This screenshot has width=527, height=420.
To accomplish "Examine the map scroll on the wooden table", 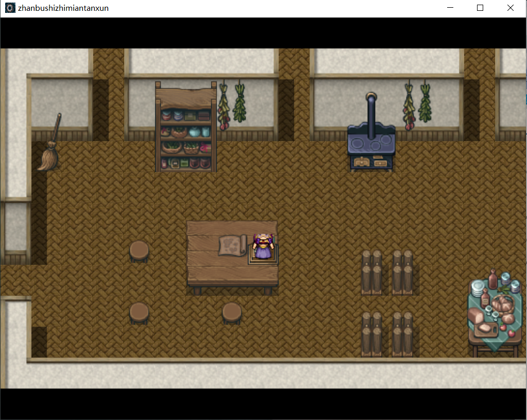I will [x=232, y=245].
